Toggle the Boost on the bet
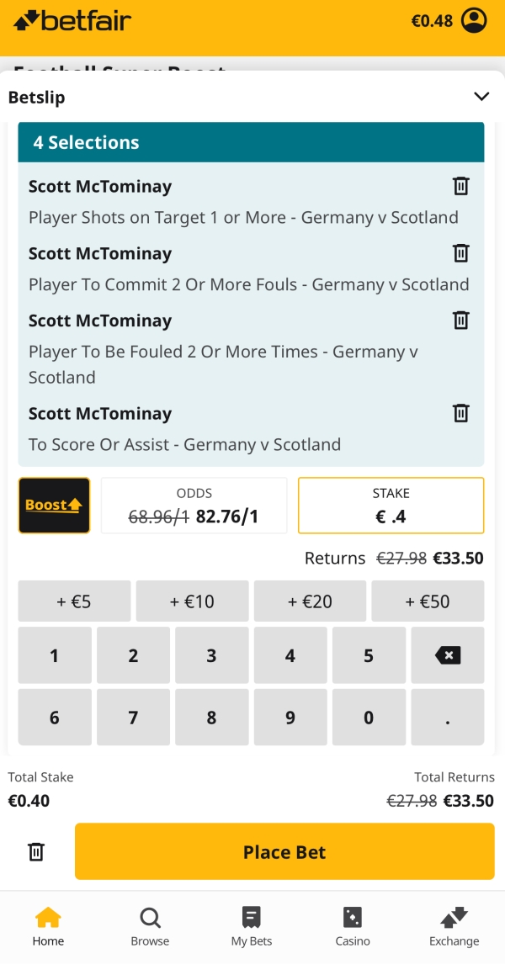Screen dimensions: 505x980 tap(54, 505)
